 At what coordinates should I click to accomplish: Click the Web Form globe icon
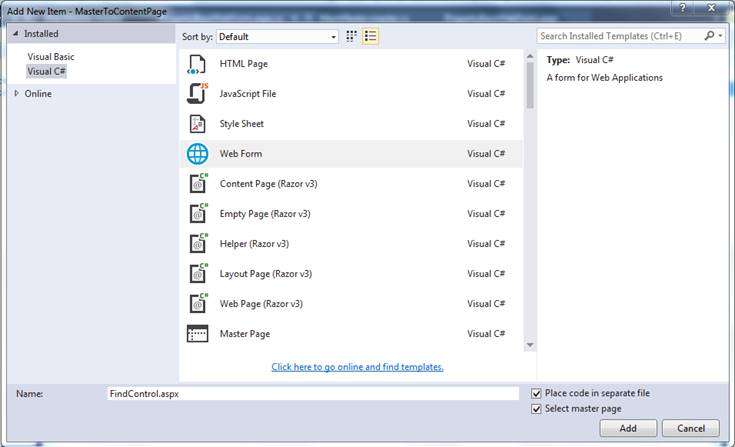tap(197, 154)
